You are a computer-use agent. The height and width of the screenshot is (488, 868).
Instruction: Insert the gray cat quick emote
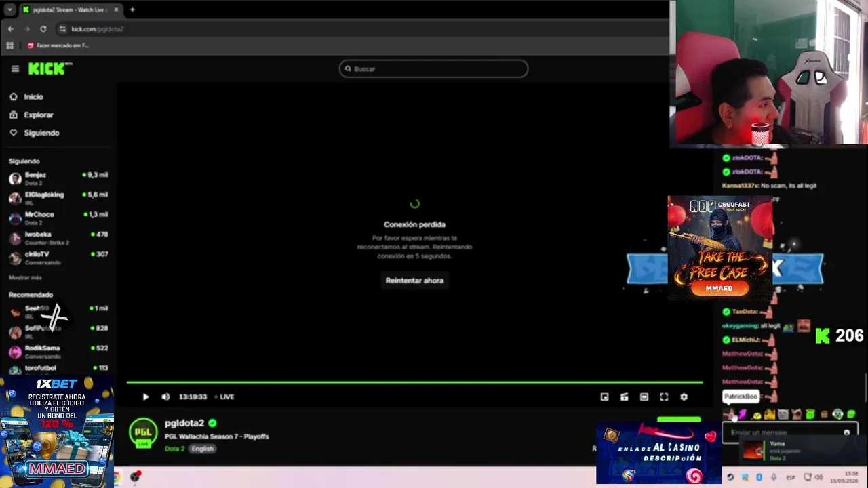tap(783, 414)
